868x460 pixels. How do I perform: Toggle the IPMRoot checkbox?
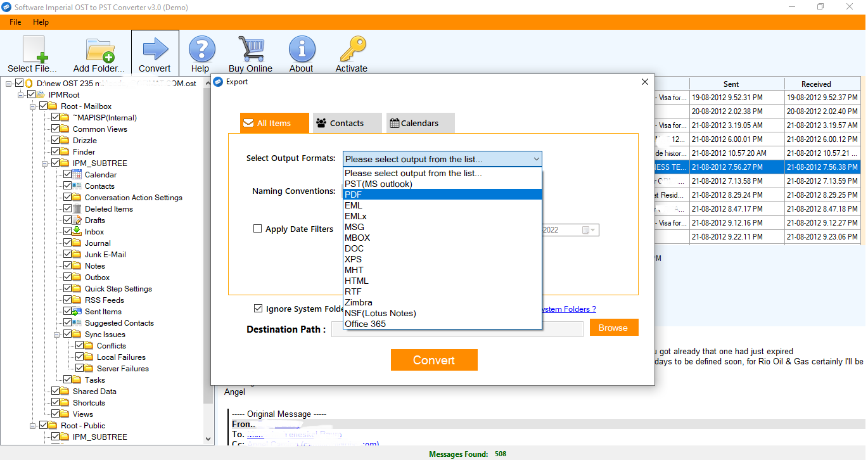click(31, 95)
